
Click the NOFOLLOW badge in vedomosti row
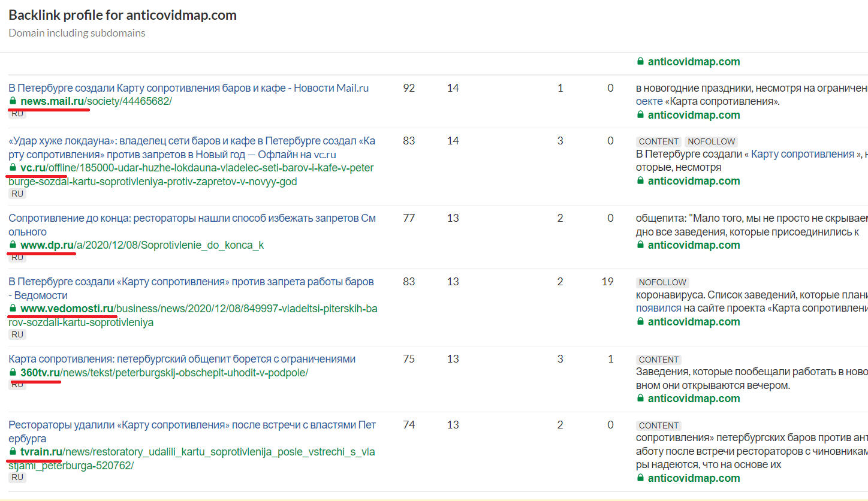[662, 282]
